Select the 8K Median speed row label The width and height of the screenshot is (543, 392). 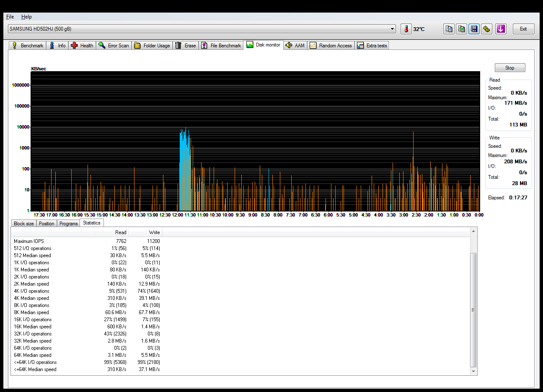pos(31,312)
